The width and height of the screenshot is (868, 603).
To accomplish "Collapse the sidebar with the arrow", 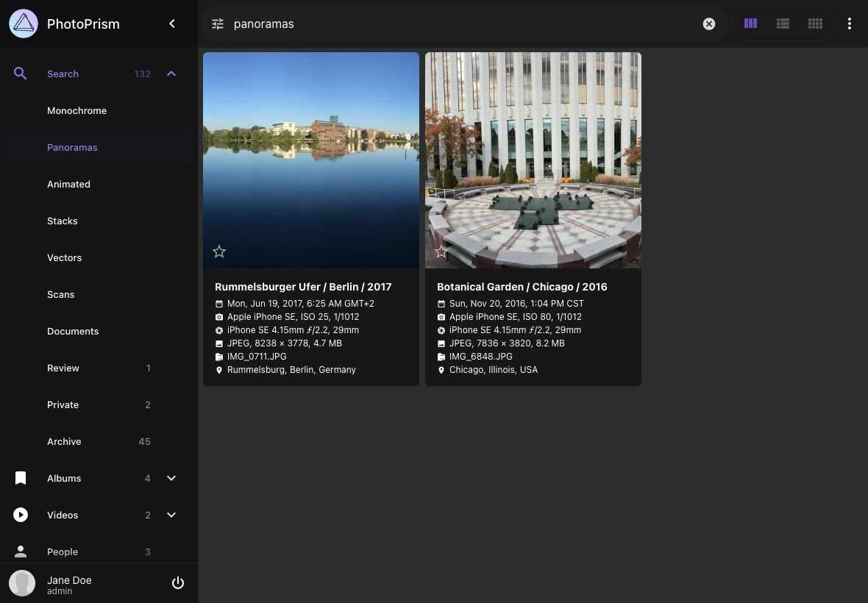I will tap(172, 24).
